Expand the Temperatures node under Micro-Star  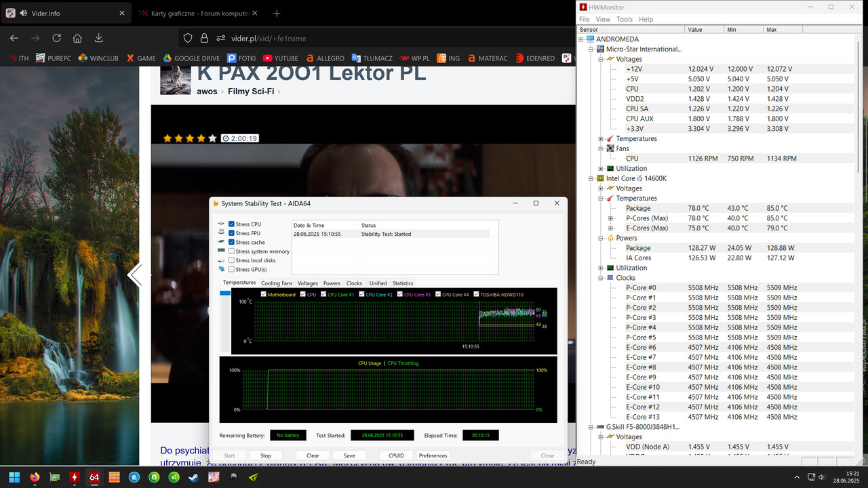601,138
